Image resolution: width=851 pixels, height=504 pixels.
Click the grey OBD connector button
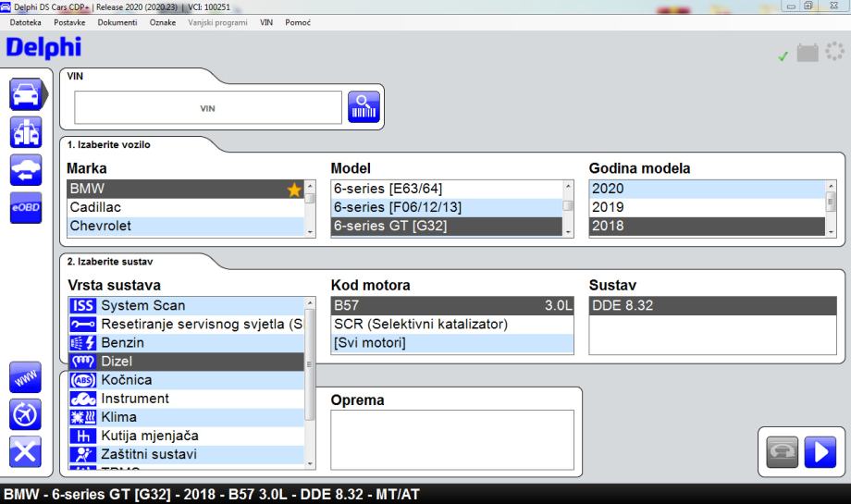(x=782, y=452)
